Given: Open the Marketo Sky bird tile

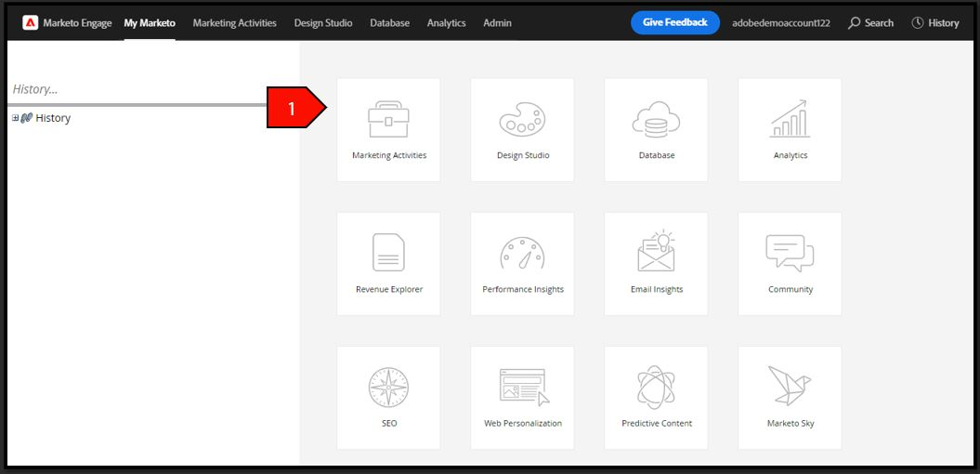Looking at the screenshot, I should click(790, 398).
